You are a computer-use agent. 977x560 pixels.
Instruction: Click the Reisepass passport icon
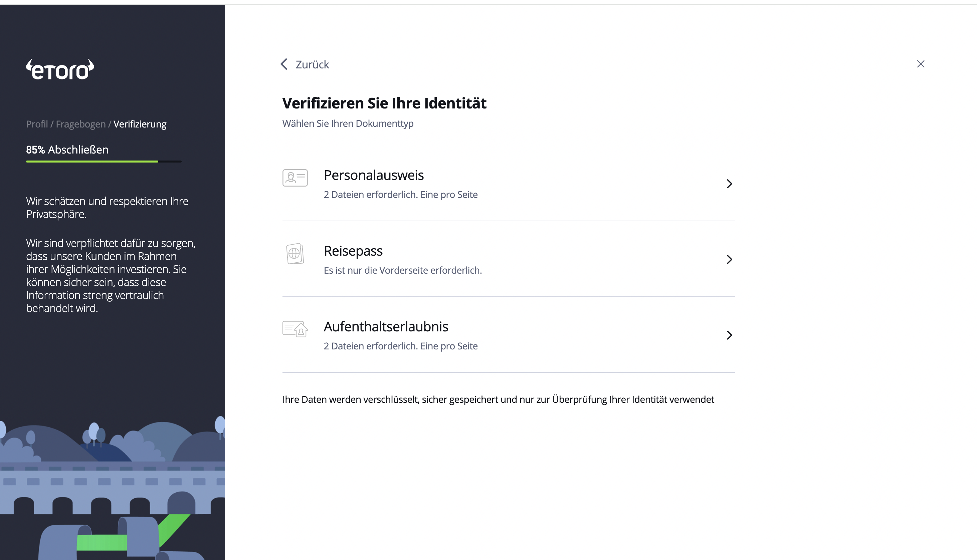click(x=295, y=253)
